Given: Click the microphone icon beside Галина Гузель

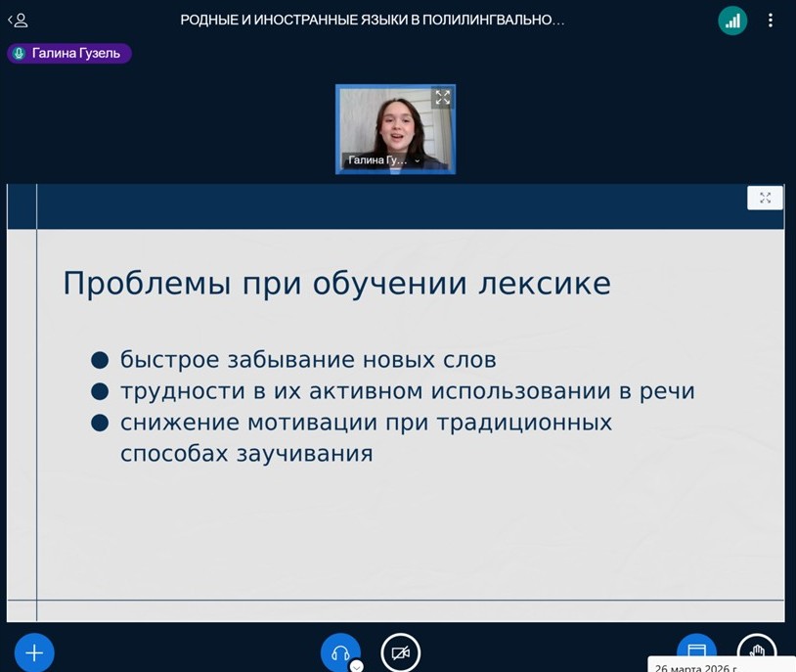Looking at the screenshot, I should [19, 54].
